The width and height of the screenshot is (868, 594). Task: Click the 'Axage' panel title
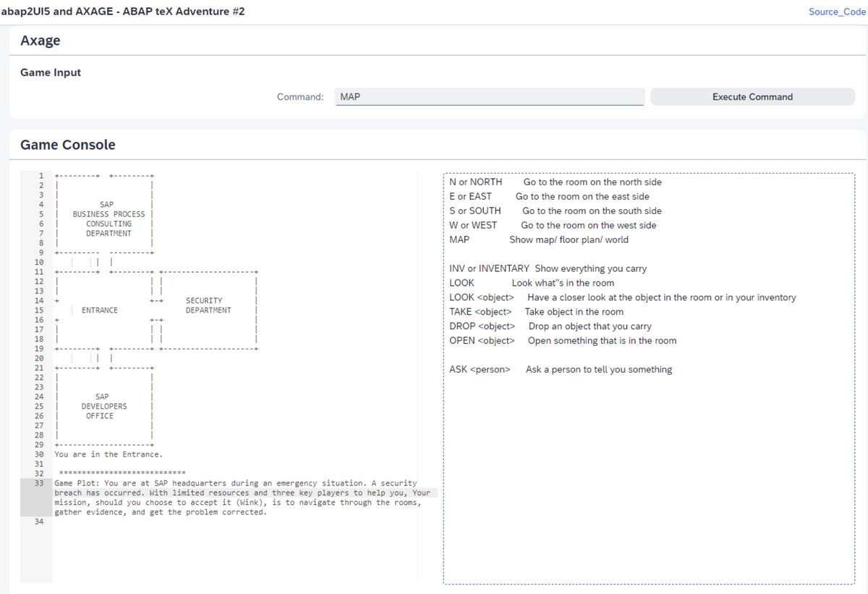pos(41,41)
